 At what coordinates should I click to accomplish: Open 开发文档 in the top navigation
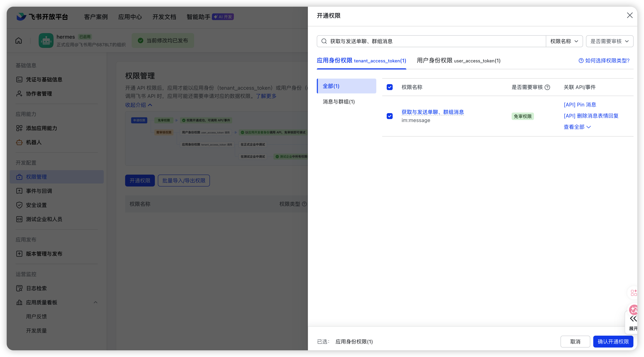point(164,17)
